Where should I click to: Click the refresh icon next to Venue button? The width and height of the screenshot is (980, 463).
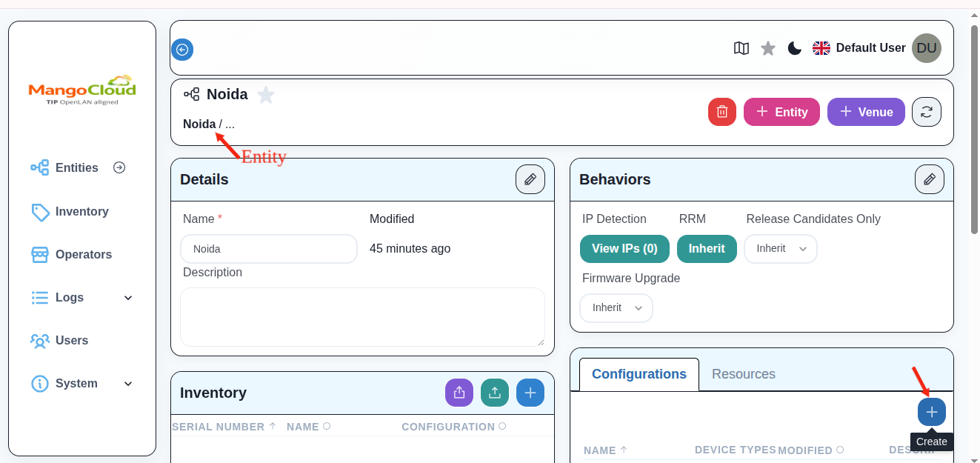[x=926, y=111]
